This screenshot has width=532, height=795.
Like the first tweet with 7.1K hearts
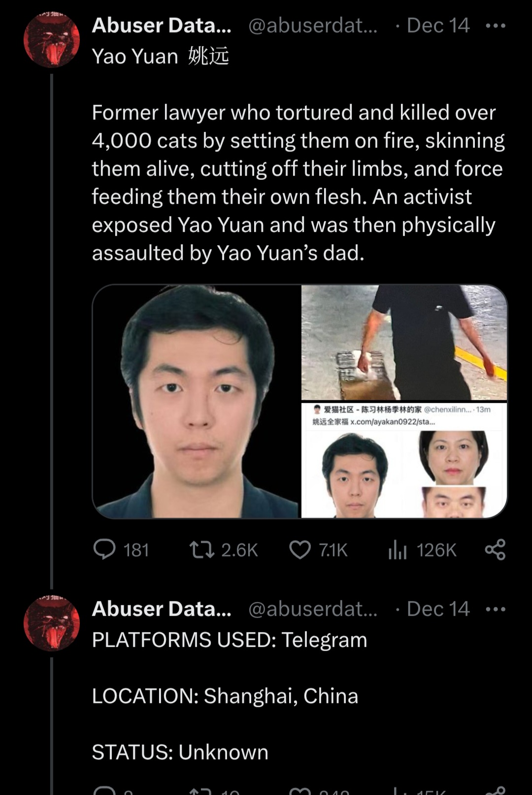click(x=300, y=550)
